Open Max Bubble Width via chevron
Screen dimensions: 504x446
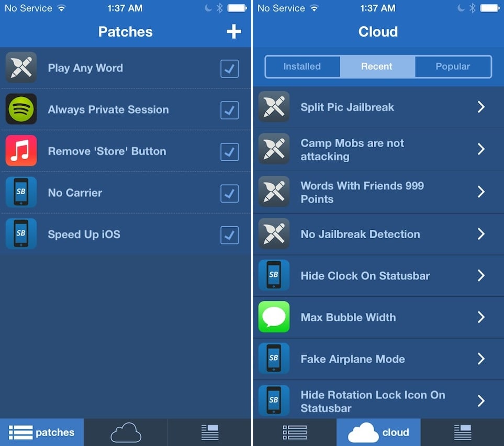tap(481, 317)
